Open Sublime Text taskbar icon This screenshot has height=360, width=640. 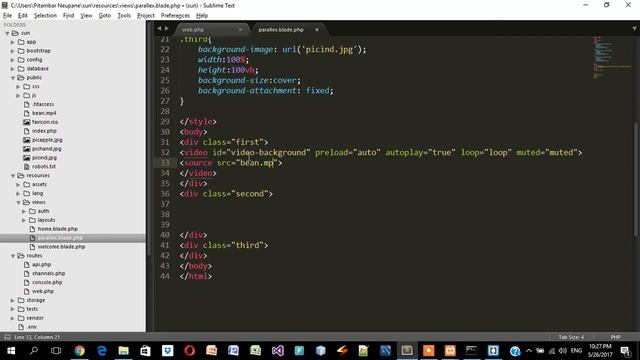tap(407, 351)
